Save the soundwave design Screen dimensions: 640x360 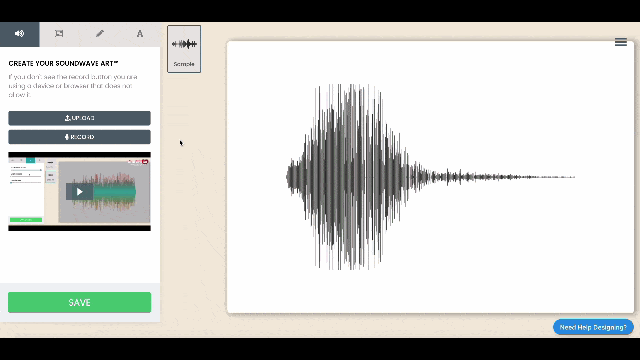[x=80, y=302]
